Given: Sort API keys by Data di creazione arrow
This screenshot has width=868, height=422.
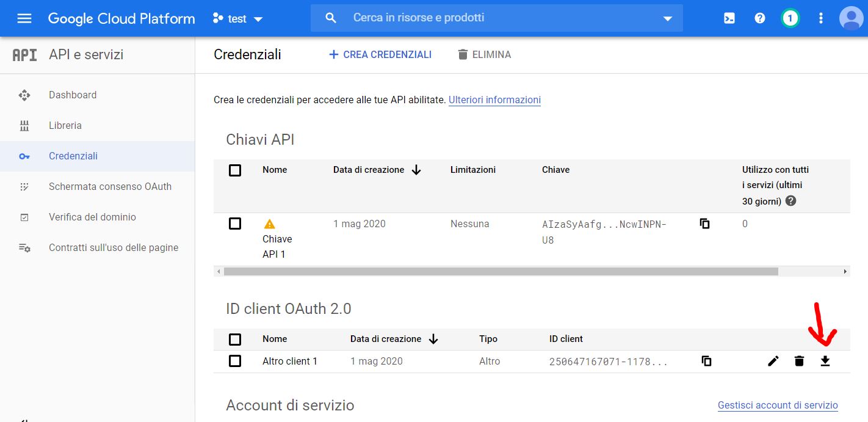Looking at the screenshot, I should tap(416, 170).
